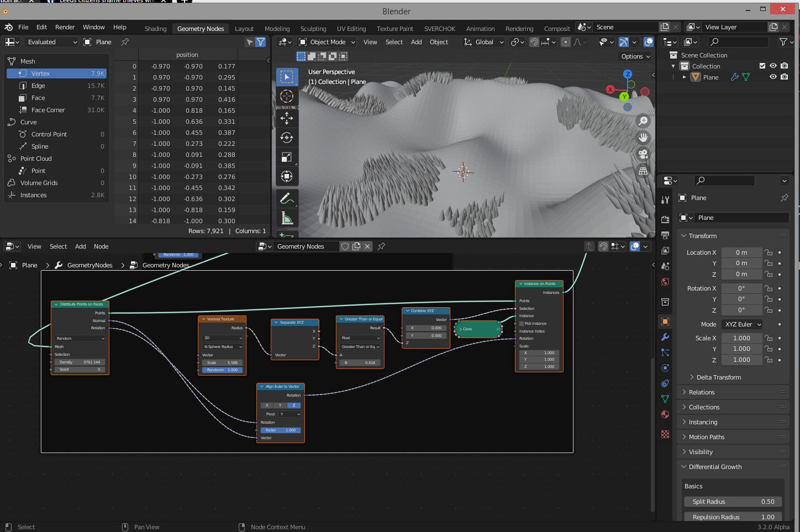Viewport: 800px width, 532px height.
Task: Click the viewport zoom magnifier icon
Action: click(x=643, y=121)
